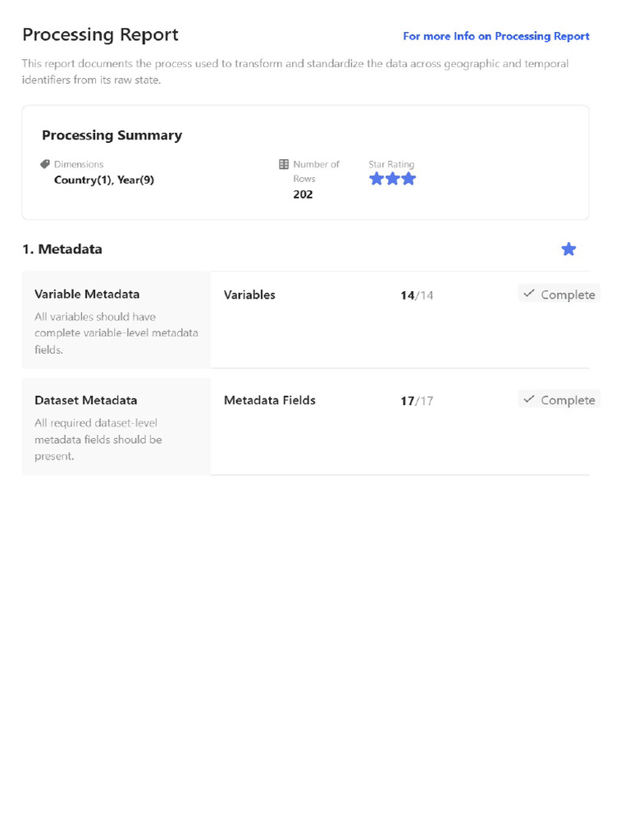This screenshot has height=840, width=630.
Task: Click the star icon beside Metadata section
Action: point(568,249)
